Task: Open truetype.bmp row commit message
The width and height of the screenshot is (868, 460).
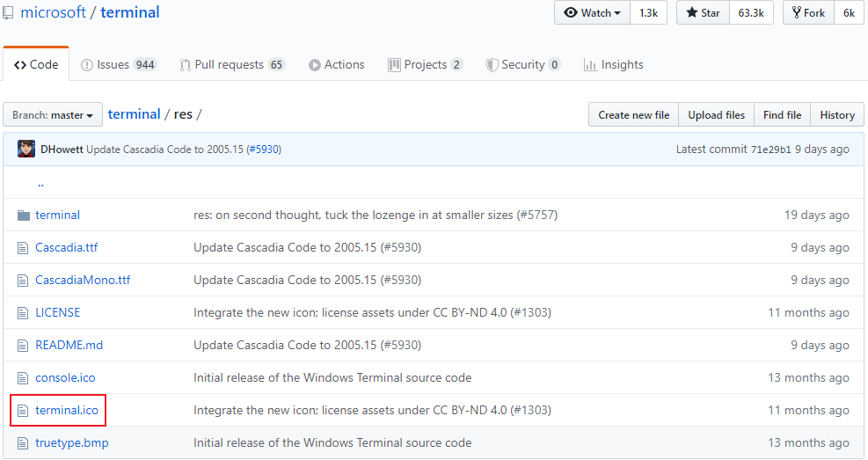Action: tap(332, 442)
